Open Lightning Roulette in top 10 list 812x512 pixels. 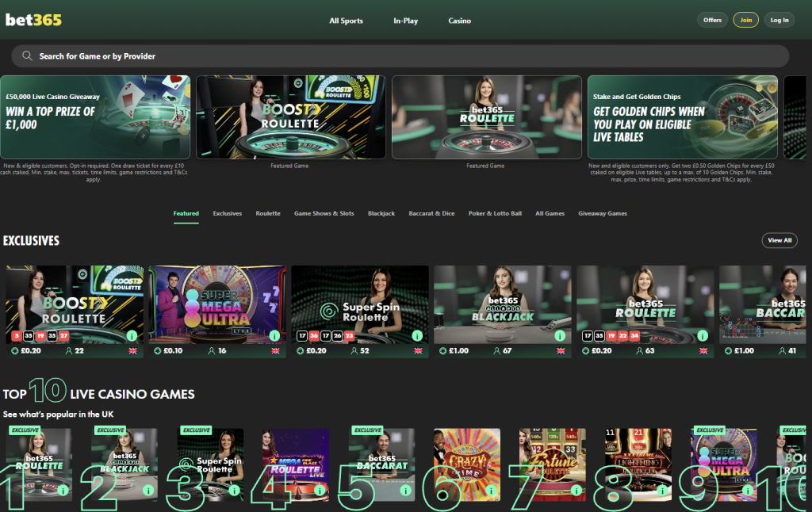tap(638, 464)
